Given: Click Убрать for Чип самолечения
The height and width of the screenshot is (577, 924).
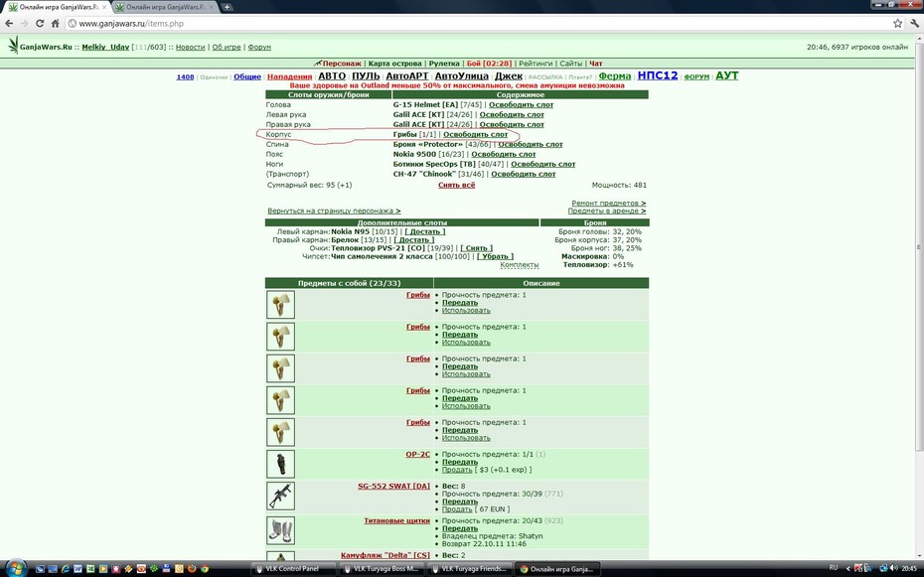Looking at the screenshot, I should (x=495, y=256).
